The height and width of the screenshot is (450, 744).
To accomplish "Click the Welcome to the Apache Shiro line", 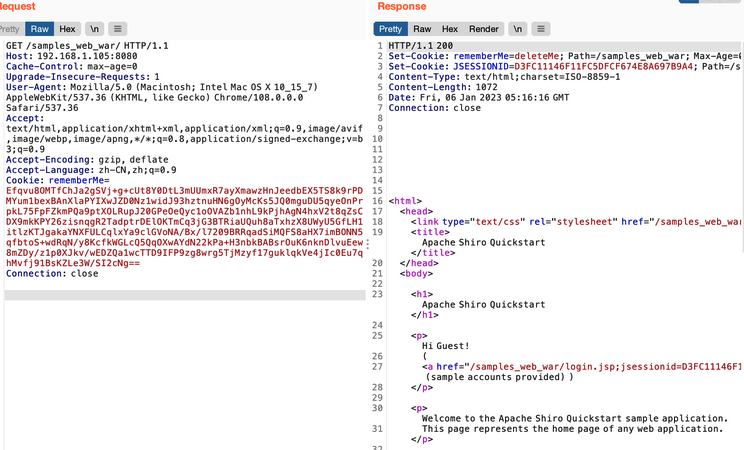I will click(x=575, y=419).
